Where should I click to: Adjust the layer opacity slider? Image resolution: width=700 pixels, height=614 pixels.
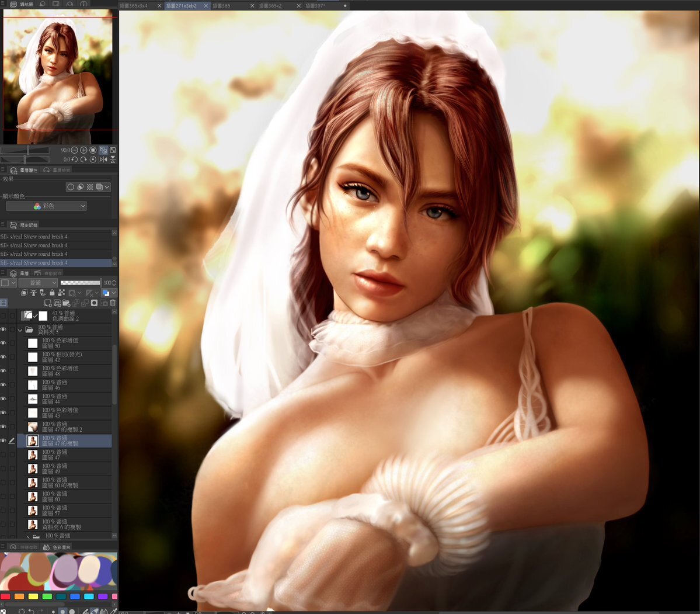81,283
